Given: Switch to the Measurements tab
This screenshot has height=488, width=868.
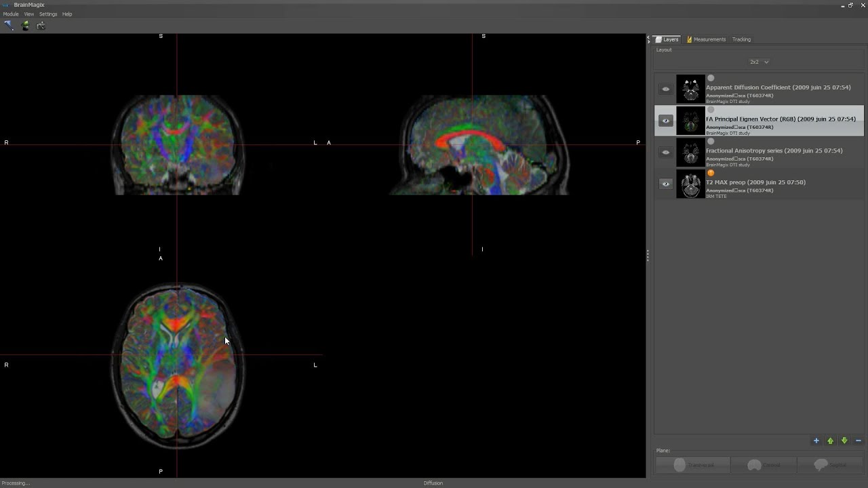Looking at the screenshot, I should coord(706,39).
